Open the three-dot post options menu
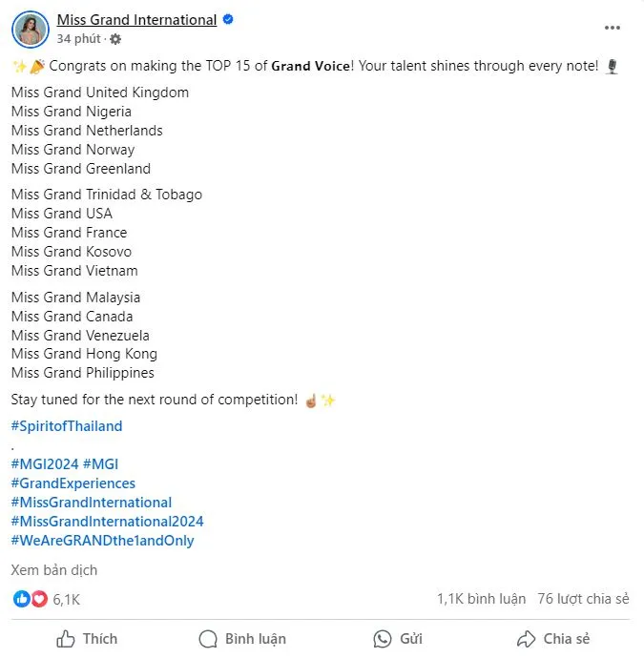 612,28
